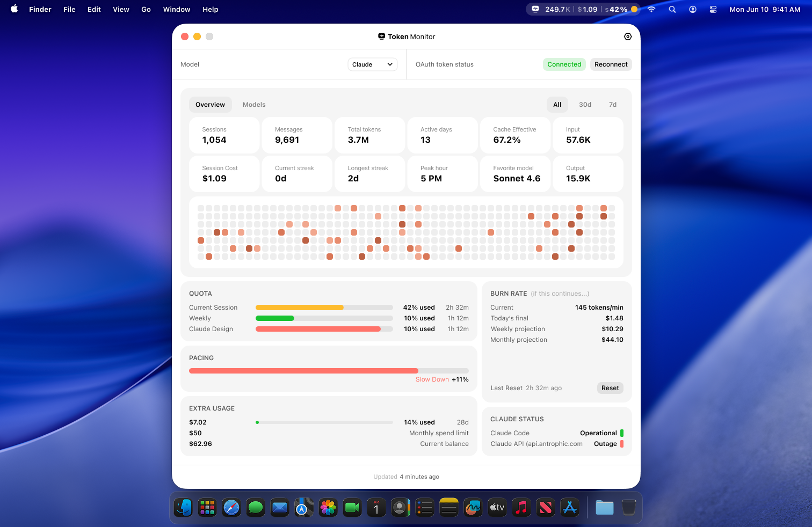The image size is (812, 527).
Task: Open Reminders from the dock
Action: [x=425, y=507]
